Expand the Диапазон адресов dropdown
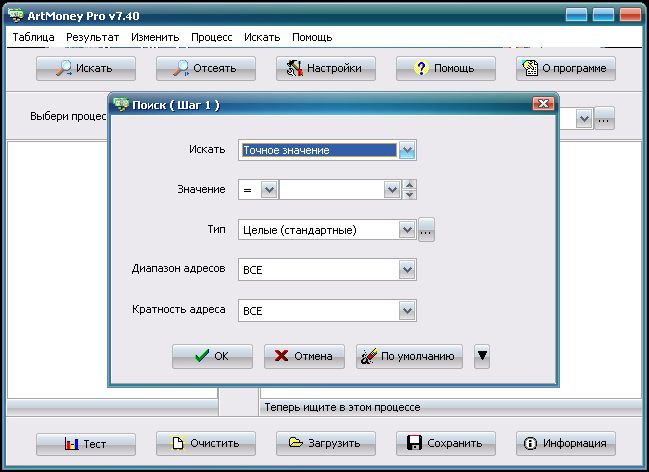 click(x=407, y=270)
